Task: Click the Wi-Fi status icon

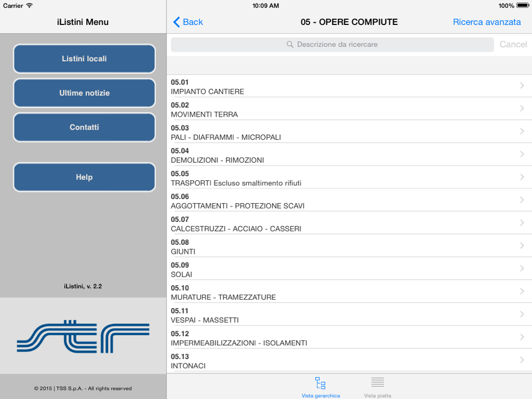Action: click(29, 5)
